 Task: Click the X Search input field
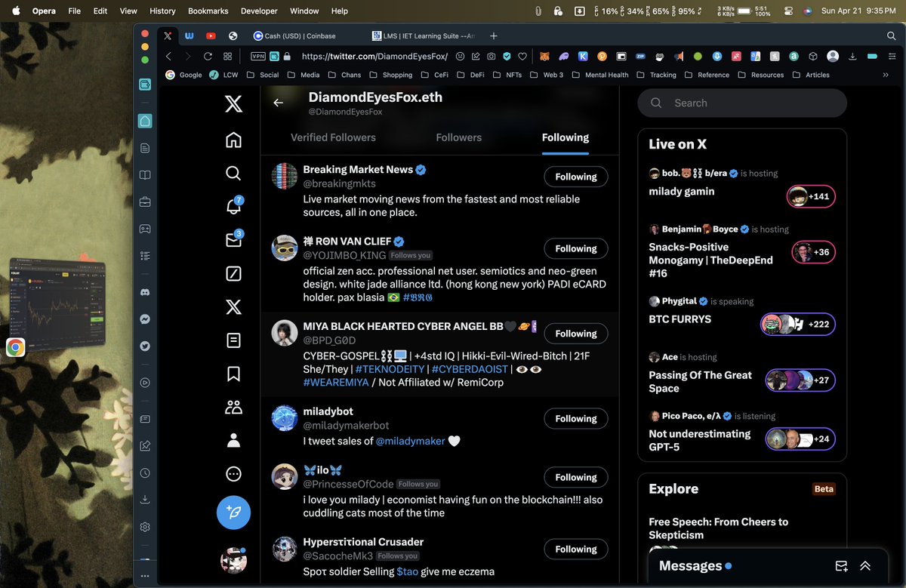tap(742, 103)
